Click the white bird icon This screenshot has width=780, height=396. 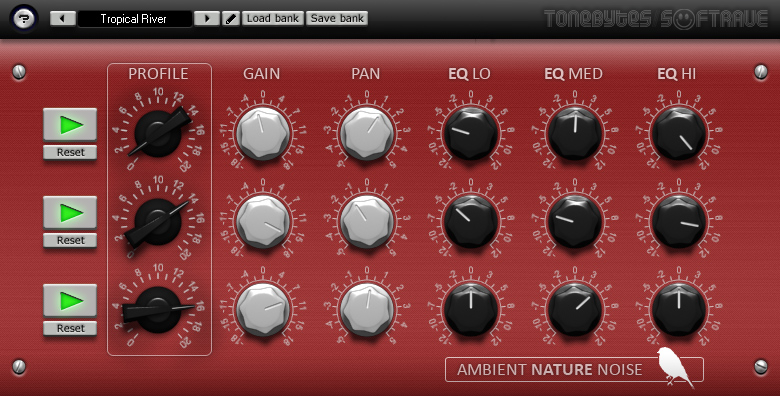pyautogui.click(x=675, y=367)
